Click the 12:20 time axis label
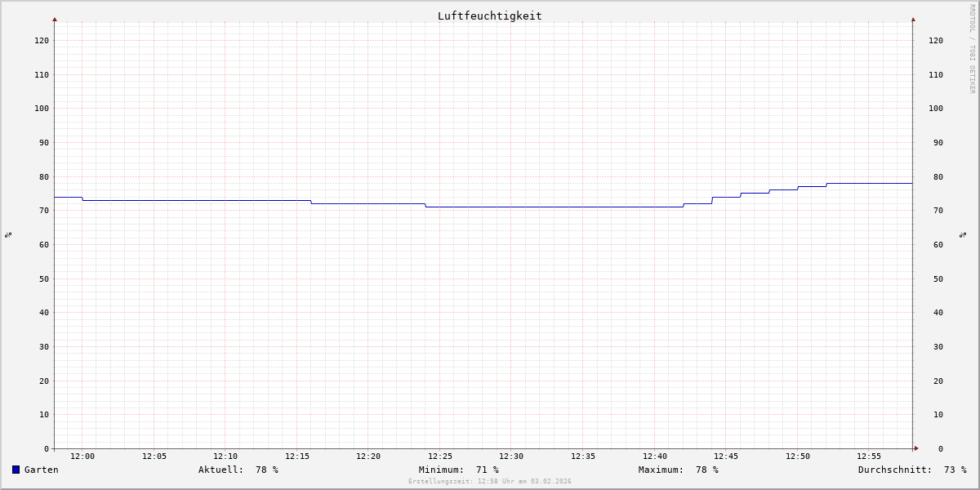 click(x=368, y=457)
